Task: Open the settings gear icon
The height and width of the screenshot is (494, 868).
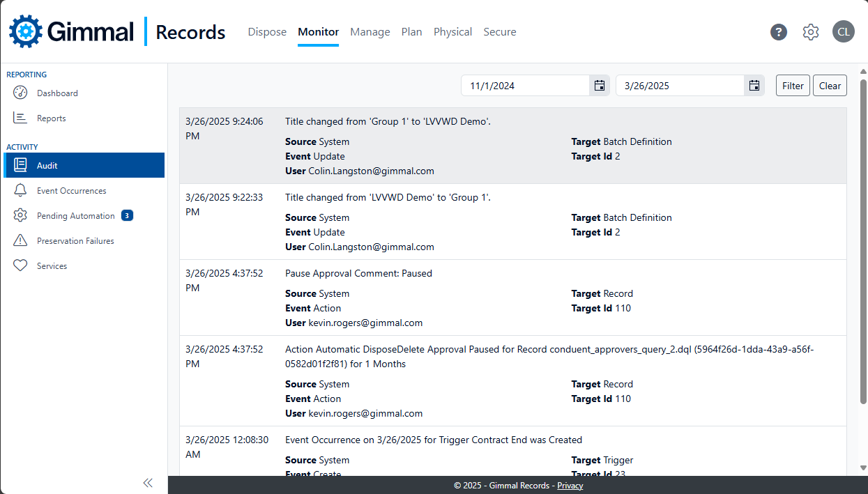Action: (x=810, y=32)
